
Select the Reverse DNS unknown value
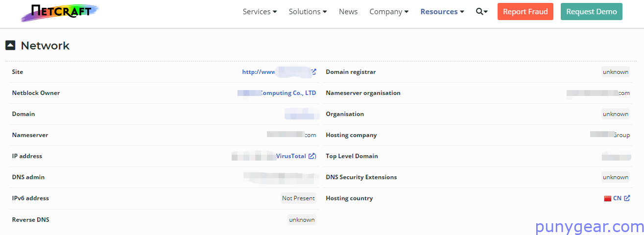click(x=302, y=220)
